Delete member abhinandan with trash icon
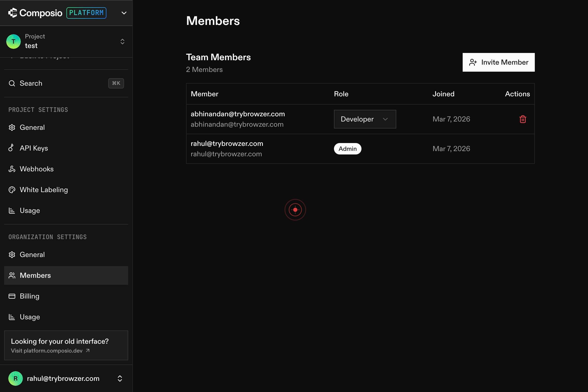588x392 pixels. (x=523, y=119)
